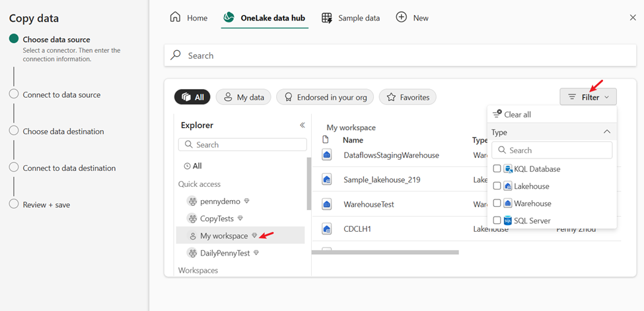Click the Sample data grid icon
Viewport: 644px width, 311px height.
click(x=327, y=18)
